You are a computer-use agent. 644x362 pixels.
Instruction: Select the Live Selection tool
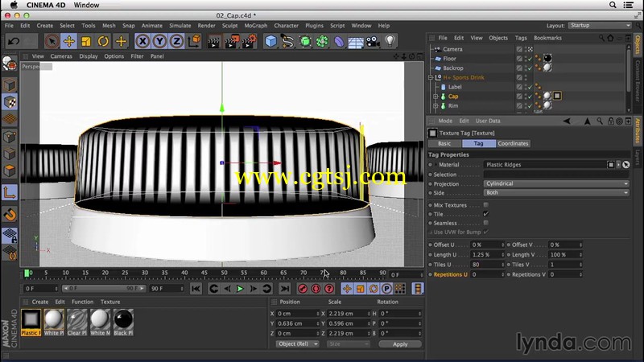coord(52,42)
